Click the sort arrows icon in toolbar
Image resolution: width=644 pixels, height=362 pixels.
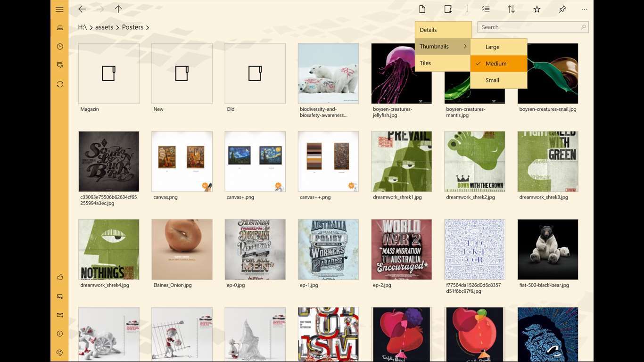coord(511,9)
